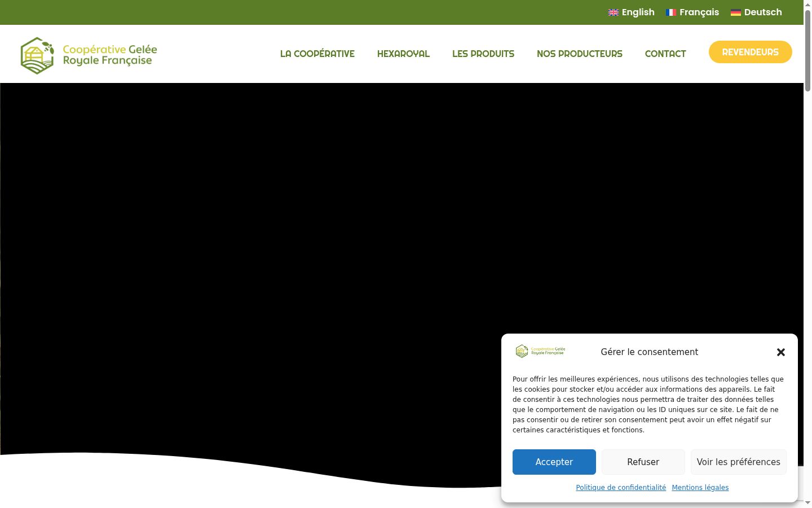Screen dimensions: 812x508
Task: Open the Les Produits menu
Action: [x=483, y=54]
